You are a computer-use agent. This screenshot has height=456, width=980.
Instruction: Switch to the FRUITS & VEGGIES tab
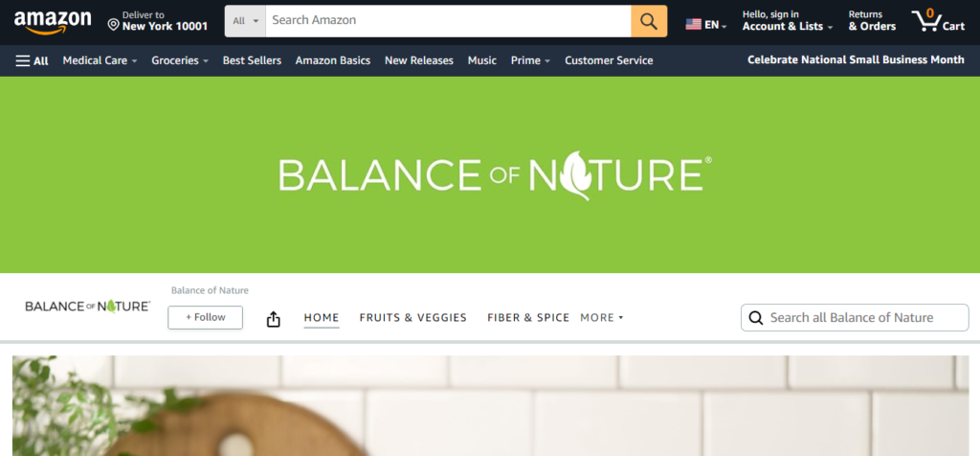coord(413,318)
